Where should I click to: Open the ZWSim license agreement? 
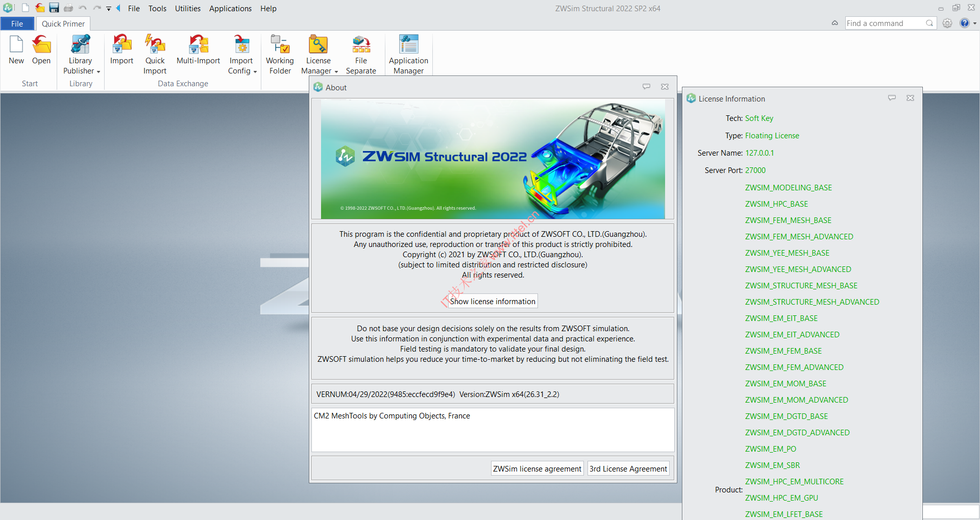pos(537,468)
